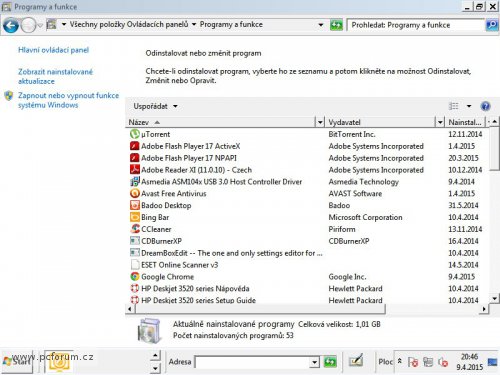The image size is (500, 375).
Task: Select the BitTorrent Inc. publisher cell
Action: click(x=352, y=134)
